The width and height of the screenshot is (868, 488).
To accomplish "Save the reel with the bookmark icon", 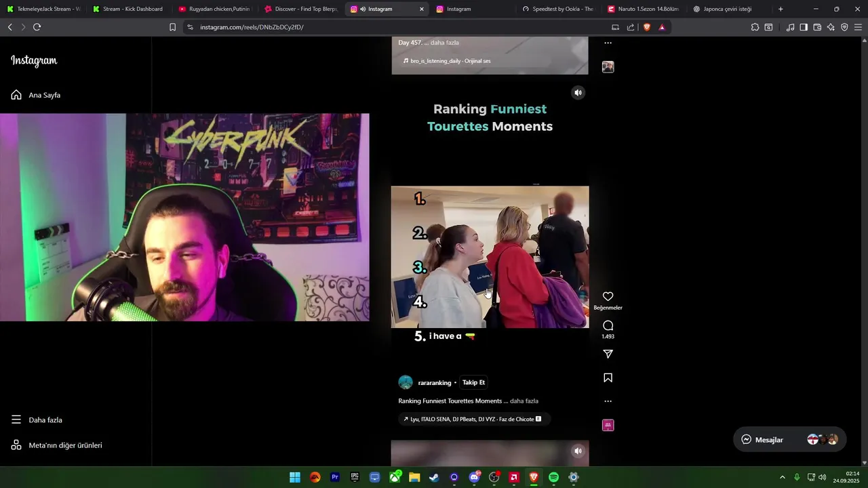I will point(608,378).
